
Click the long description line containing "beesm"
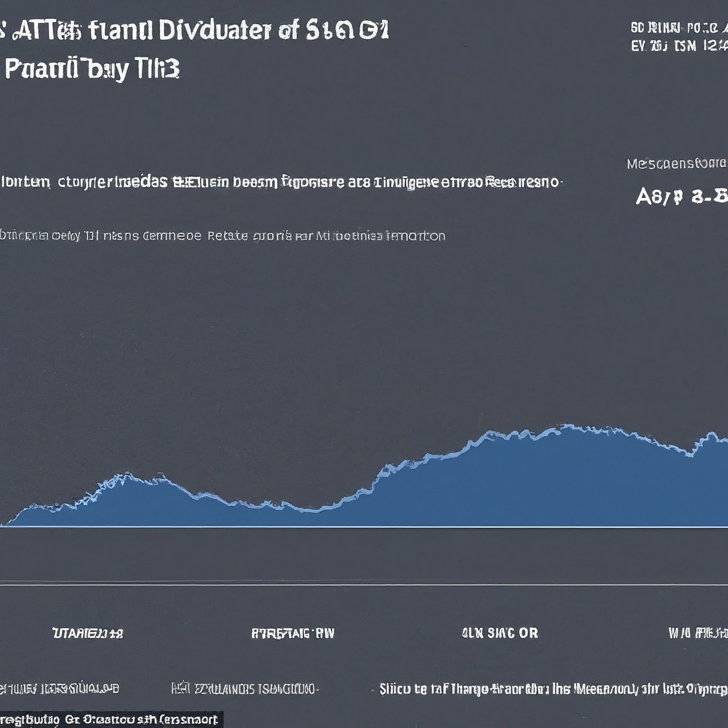click(282, 182)
